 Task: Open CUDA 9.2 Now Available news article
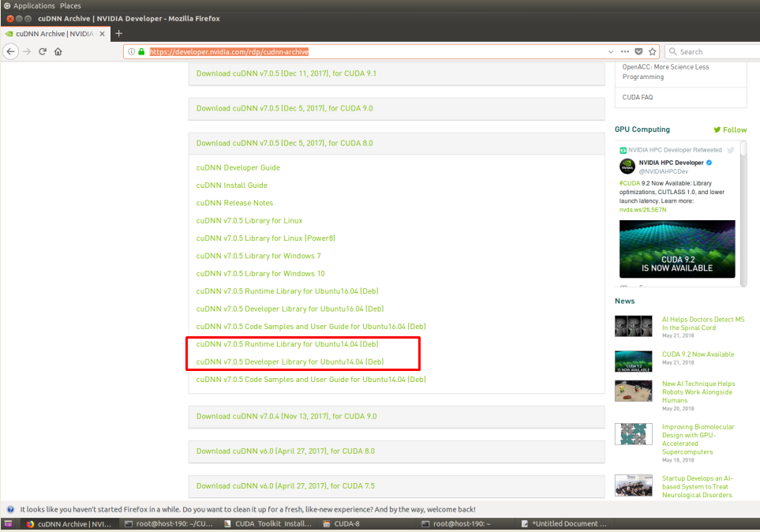698,354
